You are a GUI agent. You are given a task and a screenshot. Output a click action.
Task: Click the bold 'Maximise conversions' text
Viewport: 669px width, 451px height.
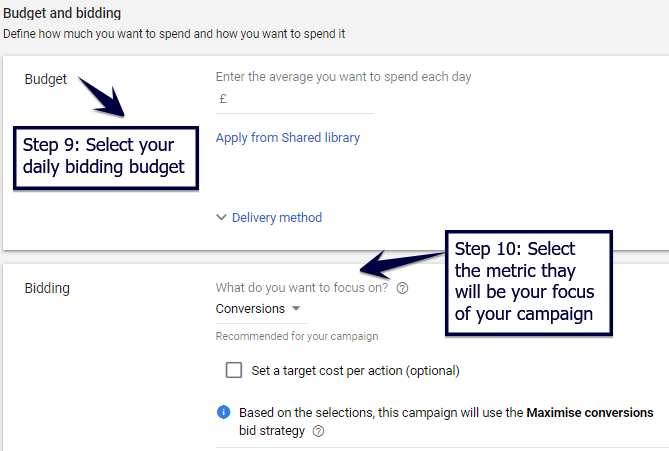point(590,412)
